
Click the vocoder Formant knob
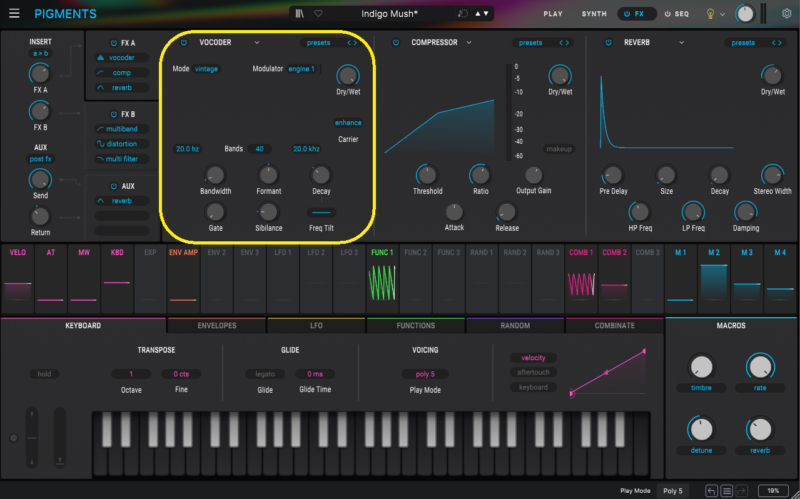(x=268, y=175)
